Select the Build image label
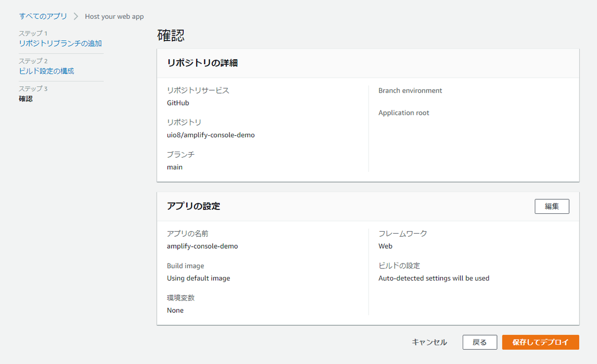This screenshot has height=364, width=597. coord(186,266)
